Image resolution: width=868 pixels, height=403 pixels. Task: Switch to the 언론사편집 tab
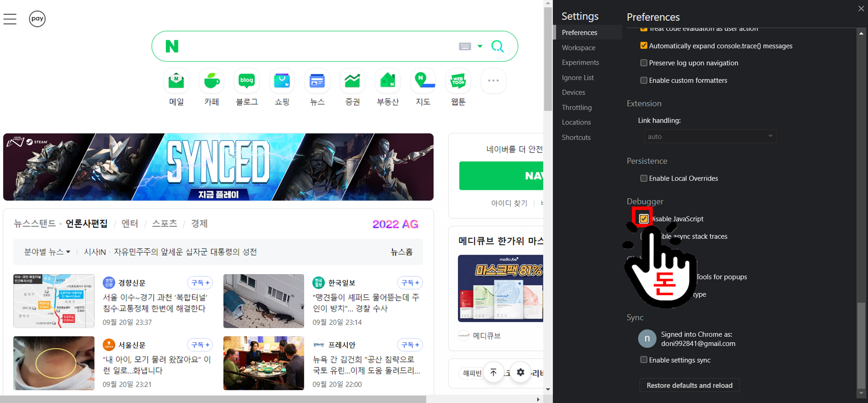(x=86, y=223)
